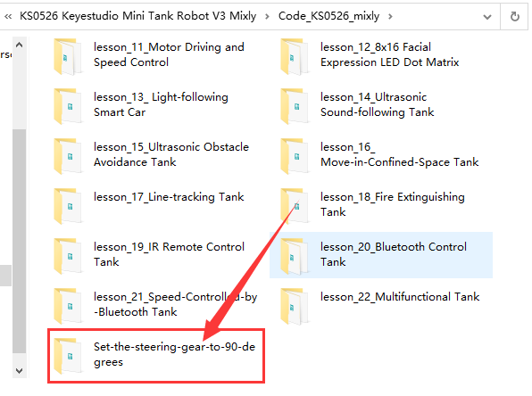Click the scroll down arrow of folder list
The height and width of the screenshot is (396, 532).
click(x=20, y=370)
